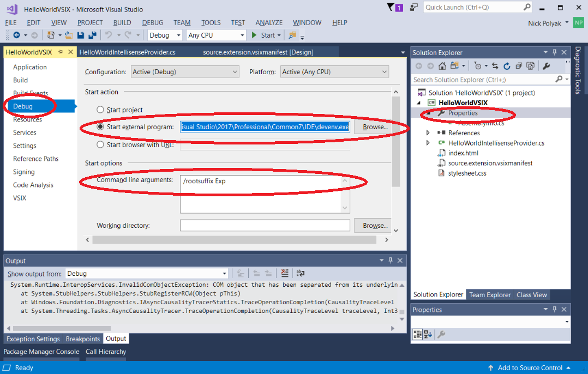The width and height of the screenshot is (588, 374).
Task: Click the properties page vertical scrollbar
Action: point(395,142)
